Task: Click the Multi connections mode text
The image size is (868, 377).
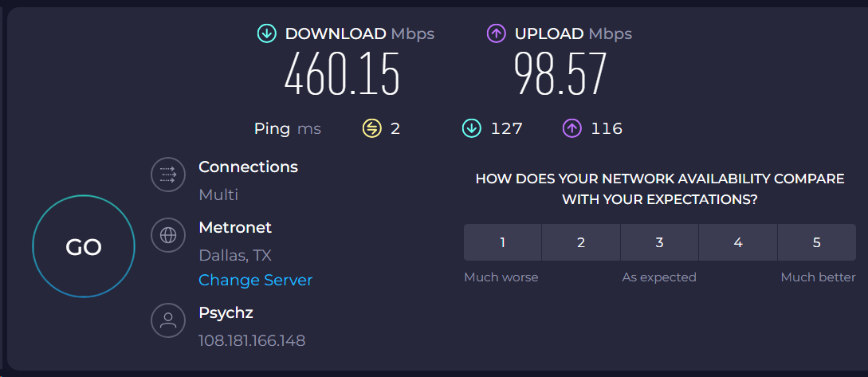Action: coord(218,194)
